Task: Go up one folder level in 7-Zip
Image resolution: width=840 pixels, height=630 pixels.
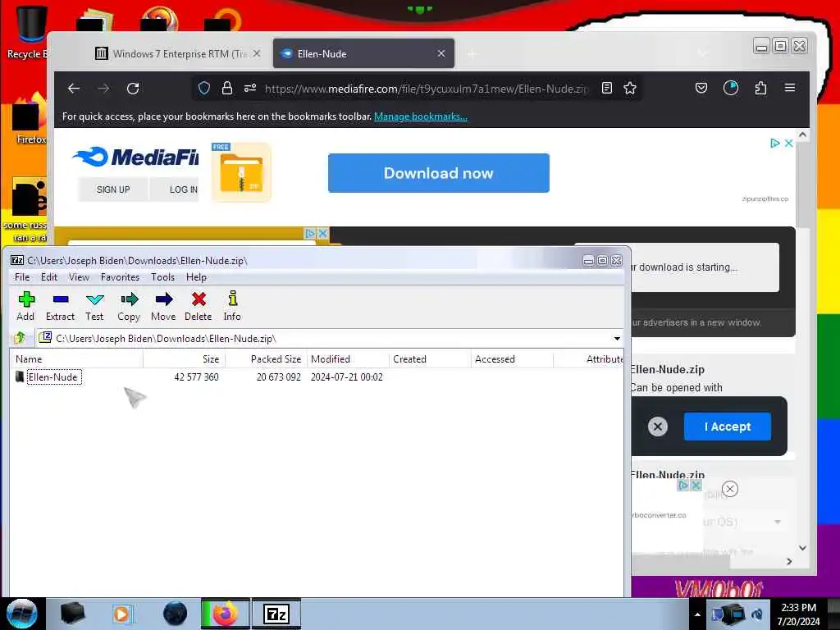Action: click(20, 338)
